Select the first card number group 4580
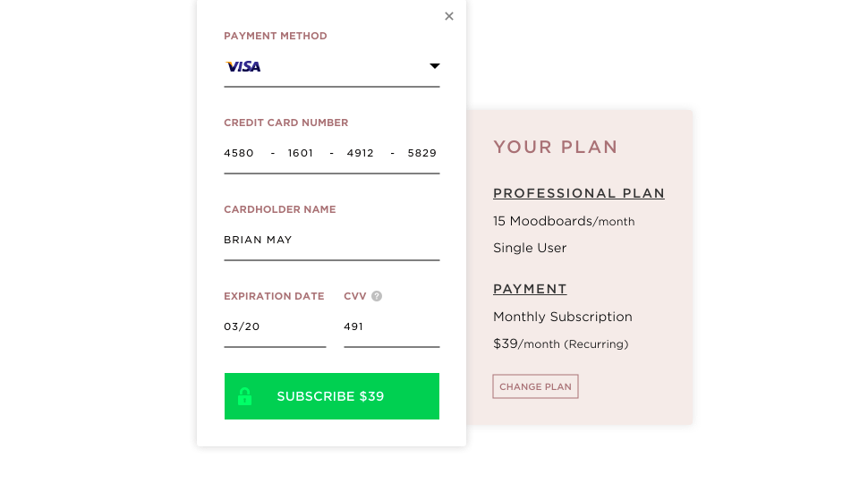The image size is (868, 483). click(239, 153)
